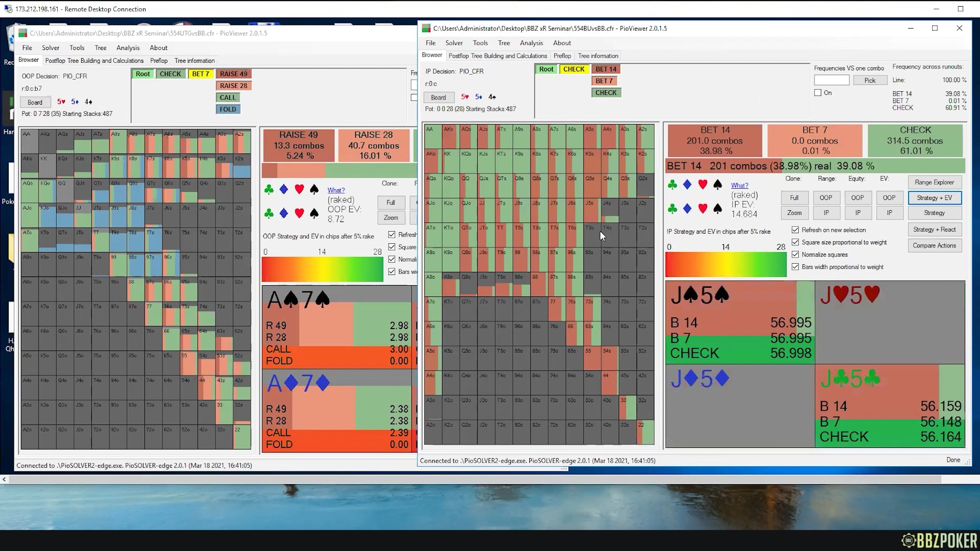This screenshot has height=551, width=980.
Task: Select the CHECK node in the OOP tree
Action: 170,73
